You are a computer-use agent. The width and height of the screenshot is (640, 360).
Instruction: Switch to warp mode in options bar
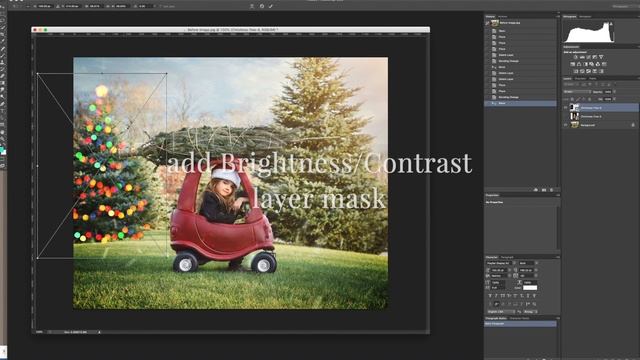[x=252, y=6]
